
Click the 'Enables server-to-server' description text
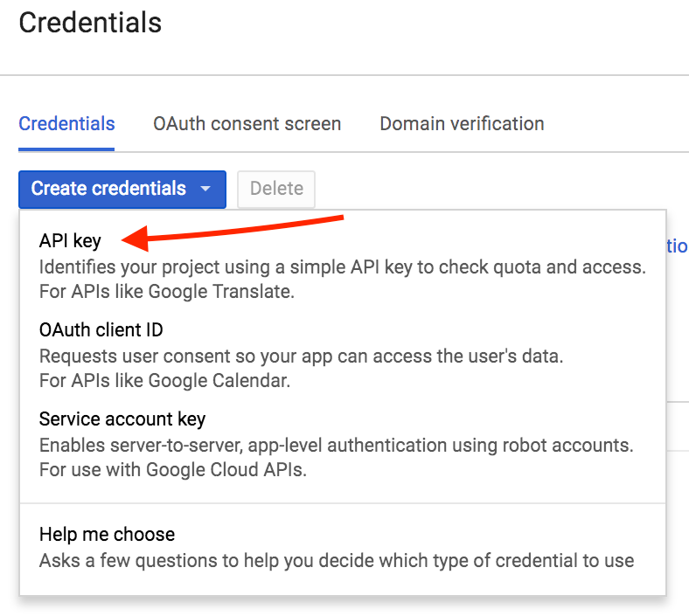tap(336, 446)
